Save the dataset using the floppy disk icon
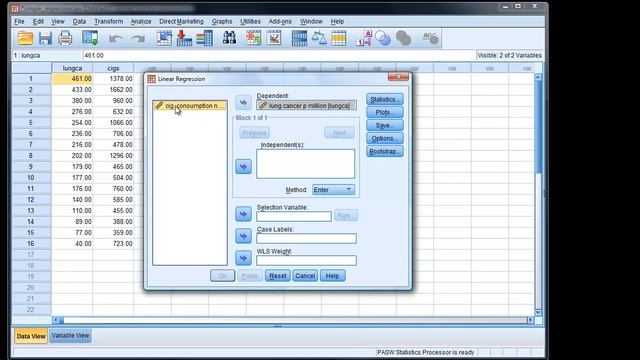Image resolution: width=640 pixels, height=360 pixels. pos(45,38)
